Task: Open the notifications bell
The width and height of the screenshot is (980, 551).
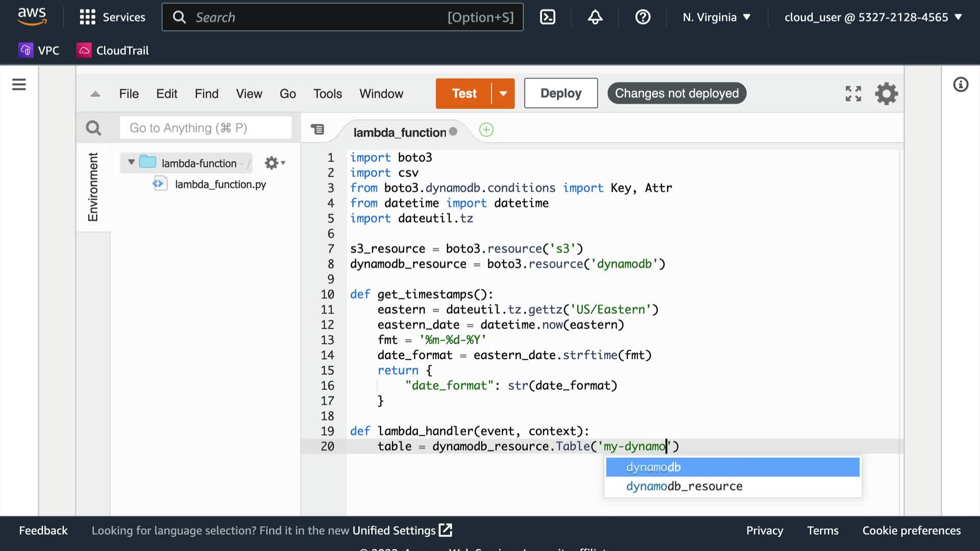Action: point(595,17)
